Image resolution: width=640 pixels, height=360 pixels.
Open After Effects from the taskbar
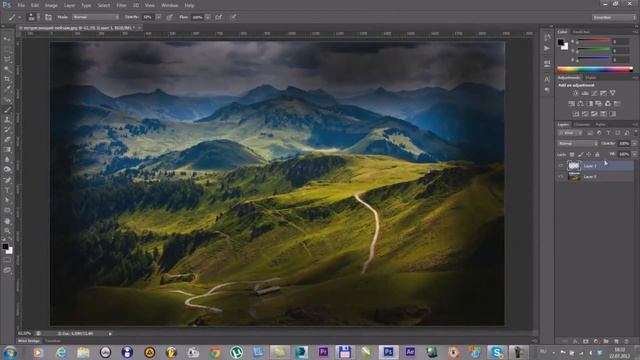pos(410,352)
